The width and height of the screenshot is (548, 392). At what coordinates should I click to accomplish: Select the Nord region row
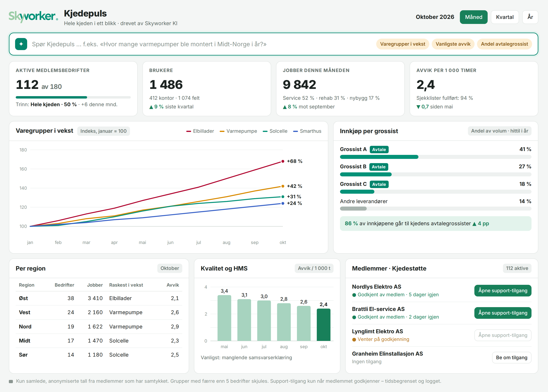tap(99, 327)
